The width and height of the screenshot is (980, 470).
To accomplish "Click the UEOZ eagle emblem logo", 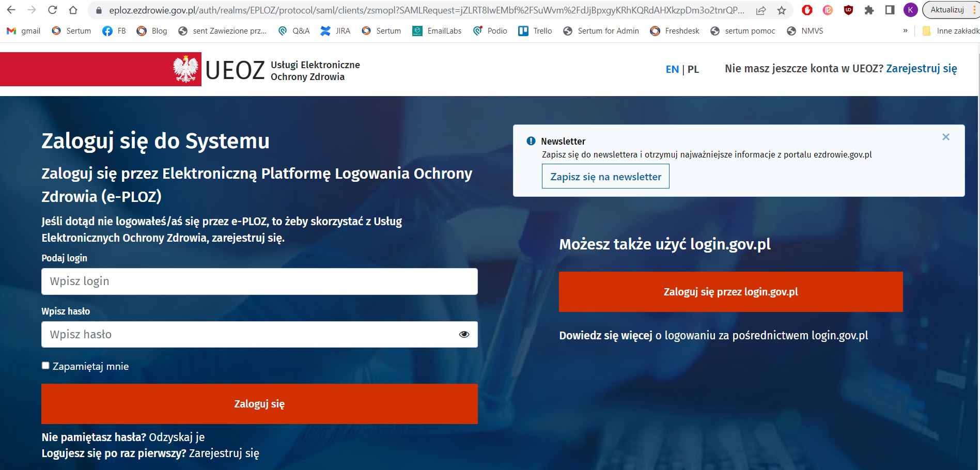I will click(185, 69).
